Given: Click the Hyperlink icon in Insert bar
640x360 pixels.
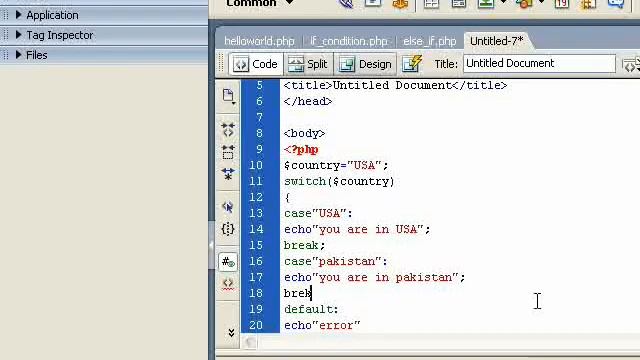Looking at the screenshot, I should click(x=346, y=4).
